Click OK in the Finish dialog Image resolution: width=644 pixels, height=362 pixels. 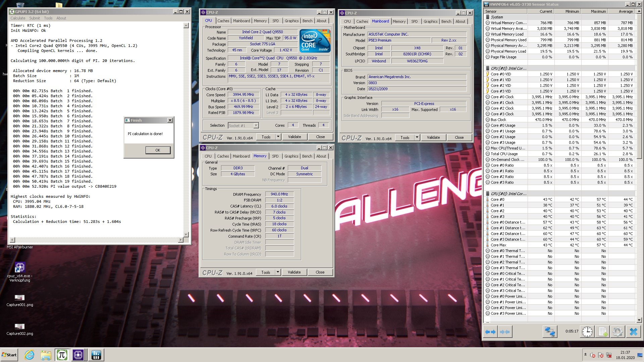pos(158,150)
